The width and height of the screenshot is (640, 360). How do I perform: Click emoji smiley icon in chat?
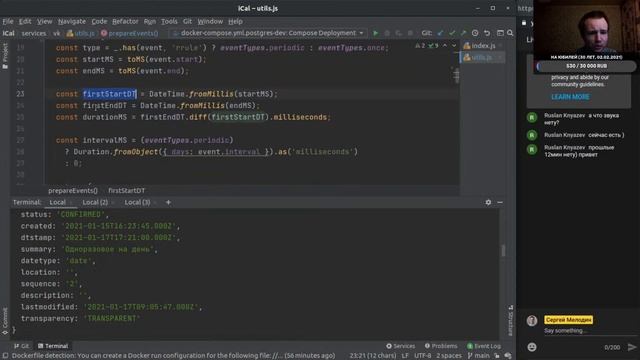pyautogui.click(x=532, y=347)
